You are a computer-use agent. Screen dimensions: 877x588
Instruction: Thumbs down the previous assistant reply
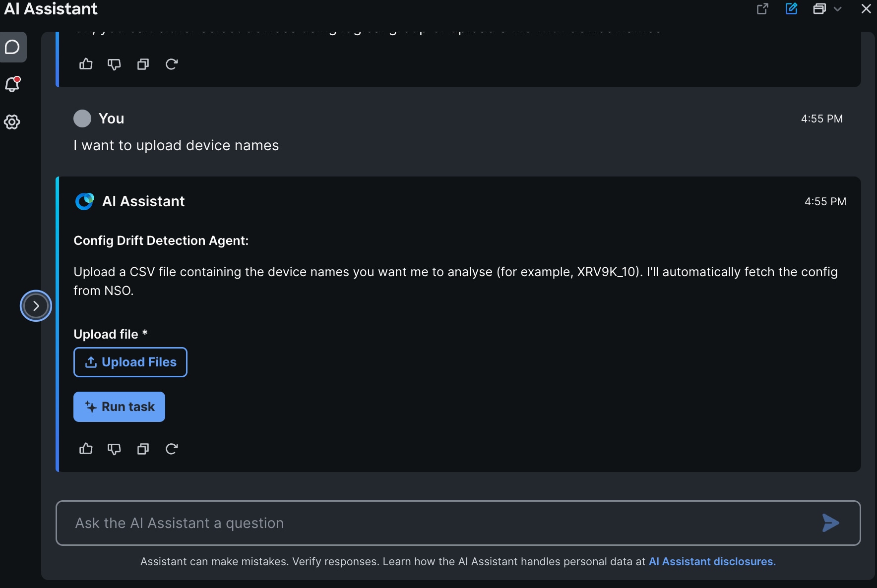(x=114, y=64)
